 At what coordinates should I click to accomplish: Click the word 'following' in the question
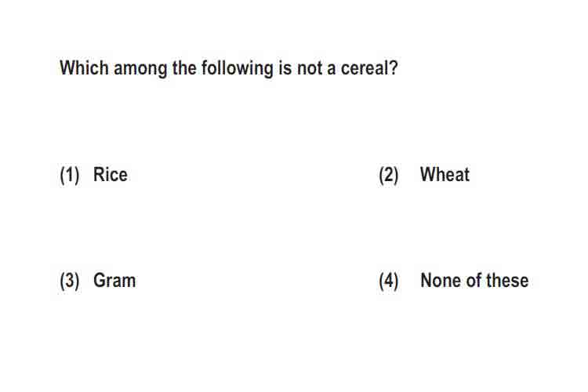pyautogui.click(x=238, y=69)
